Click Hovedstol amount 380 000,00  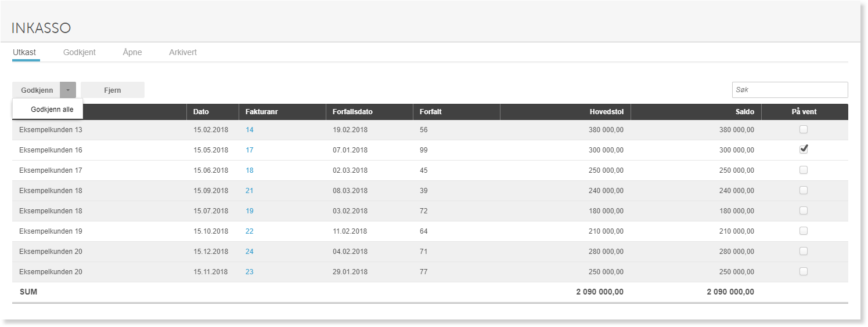[x=606, y=130]
